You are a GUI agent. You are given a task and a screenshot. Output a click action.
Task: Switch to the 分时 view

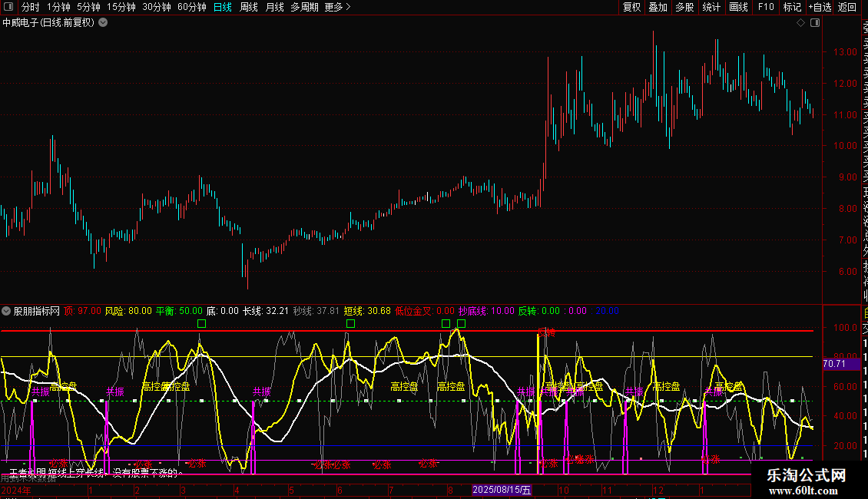tap(31, 7)
